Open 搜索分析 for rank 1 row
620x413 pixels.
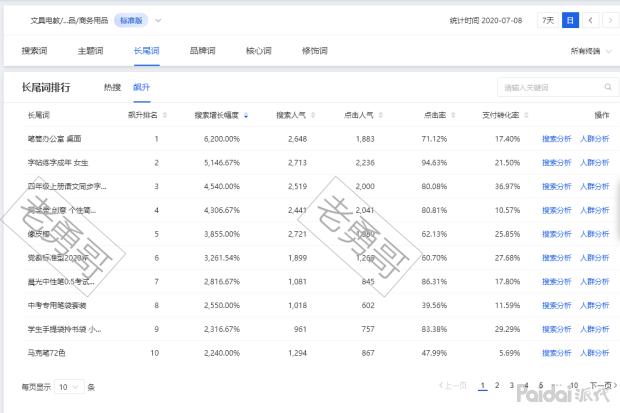556,139
